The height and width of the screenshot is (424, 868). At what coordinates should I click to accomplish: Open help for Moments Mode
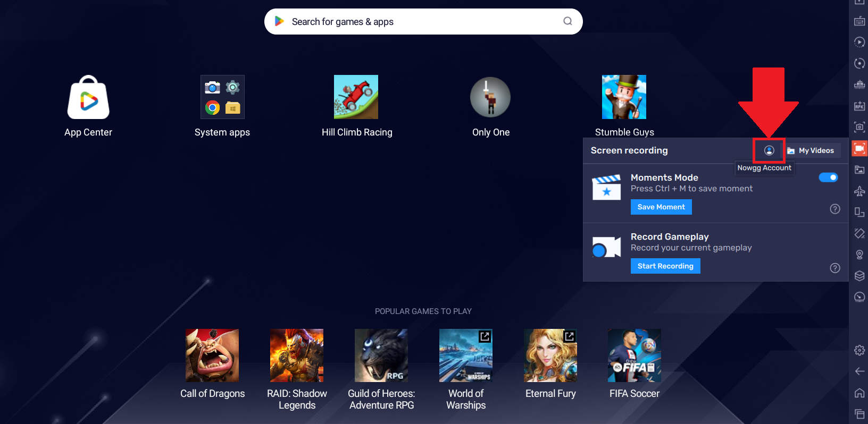click(x=835, y=209)
